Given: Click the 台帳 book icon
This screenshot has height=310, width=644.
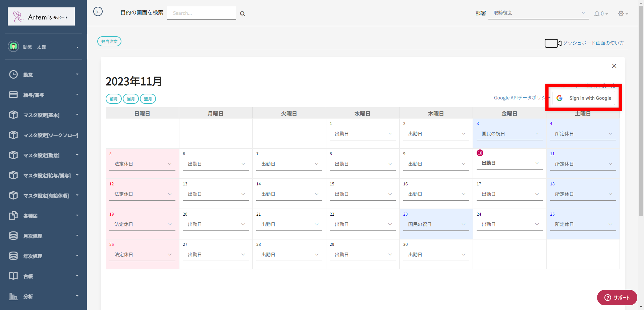Looking at the screenshot, I should point(13,276).
